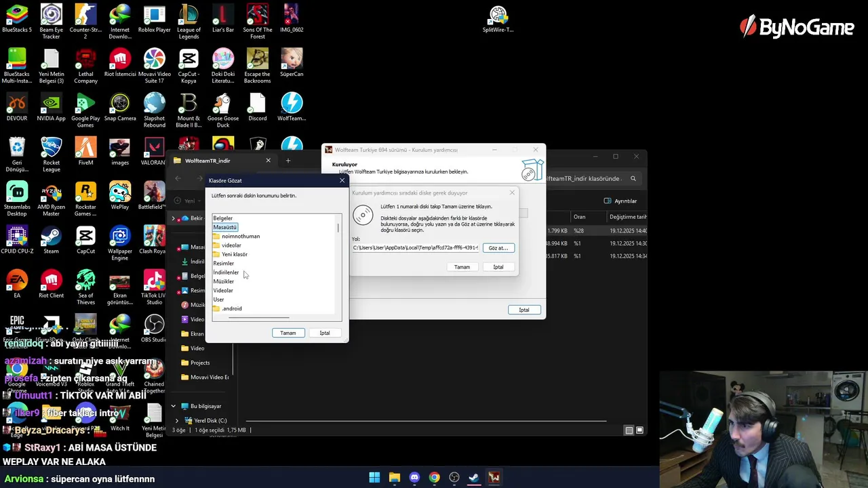Open FiveM desktop shortcut
Screen dimensions: 868x488
[x=85, y=150]
